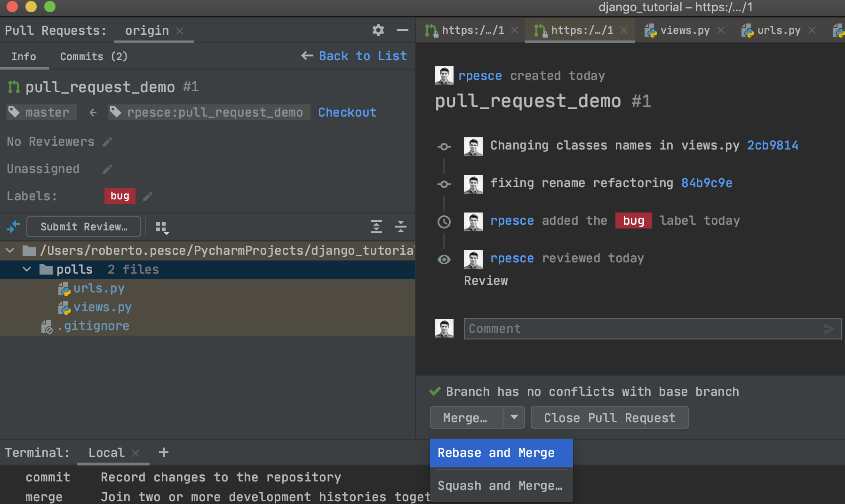The image size is (845, 504).
Task: Close the origin pull requests tab
Action: click(180, 31)
